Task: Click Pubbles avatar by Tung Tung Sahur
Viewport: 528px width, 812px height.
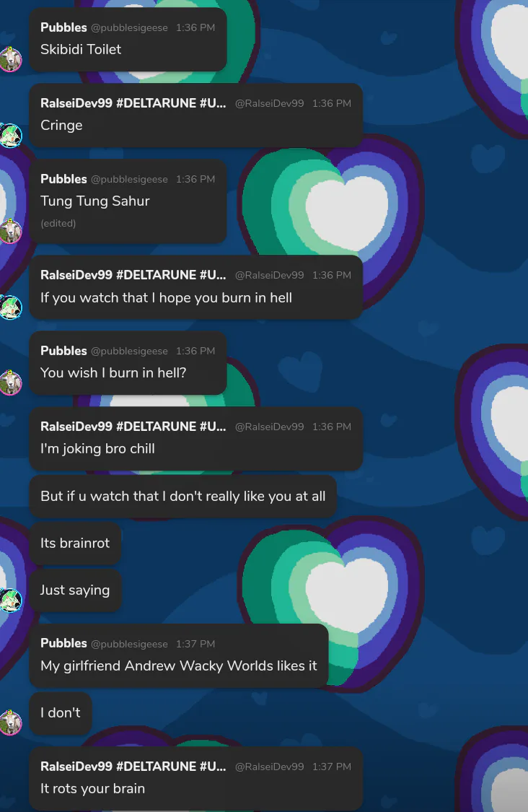Action: 10,231
